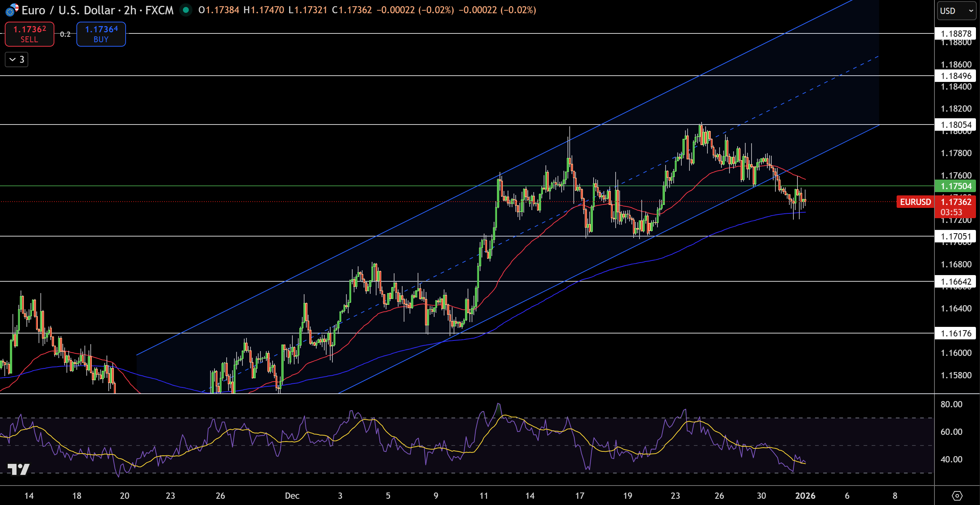Open the USD currency dropdown
This screenshot has height=505, width=980.
(957, 11)
